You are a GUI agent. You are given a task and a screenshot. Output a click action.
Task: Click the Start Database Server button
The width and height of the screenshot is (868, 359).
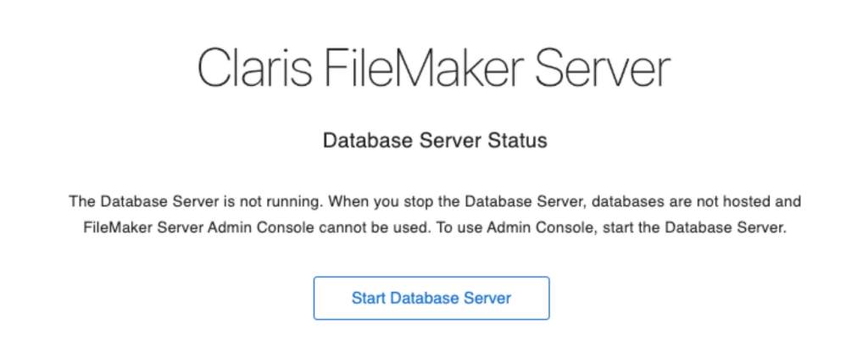coord(431,298)
